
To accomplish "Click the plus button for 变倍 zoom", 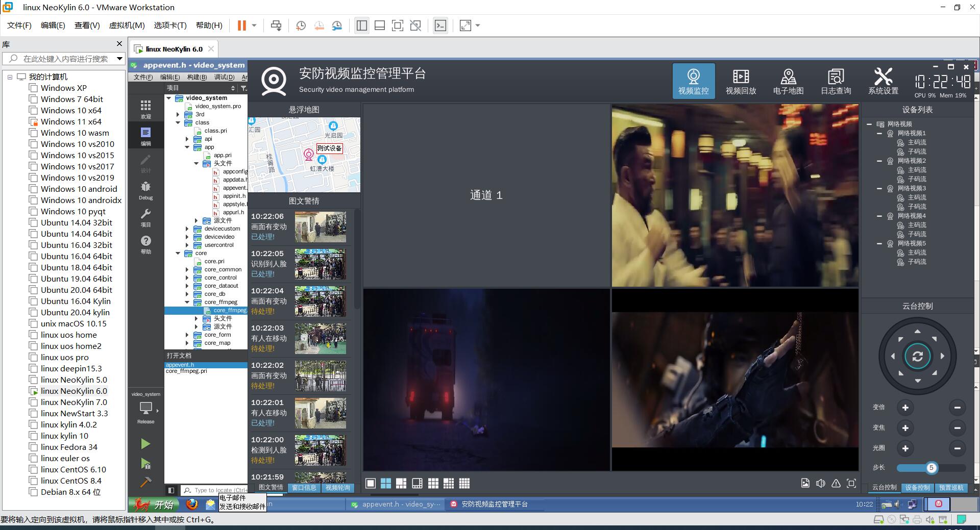I will pos(905,408).
